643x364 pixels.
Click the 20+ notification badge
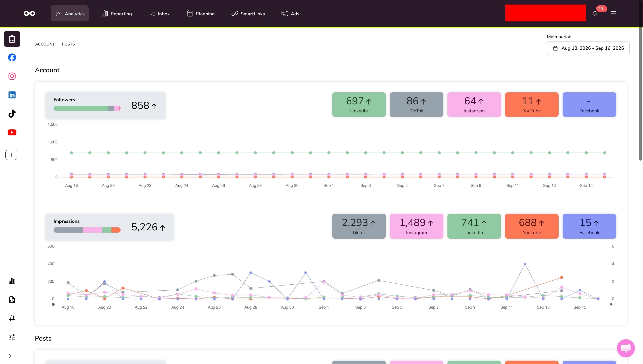(601, 9)
